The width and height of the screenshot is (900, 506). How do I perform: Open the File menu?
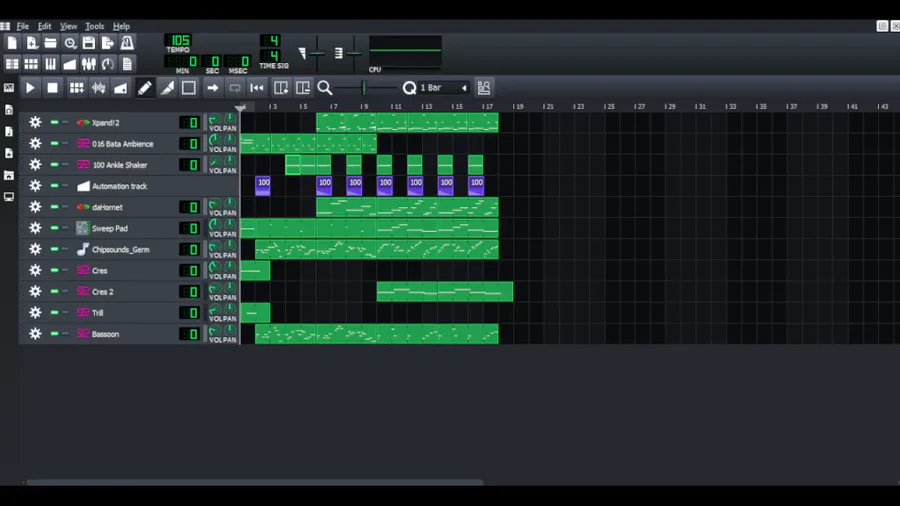pos(22,26)
